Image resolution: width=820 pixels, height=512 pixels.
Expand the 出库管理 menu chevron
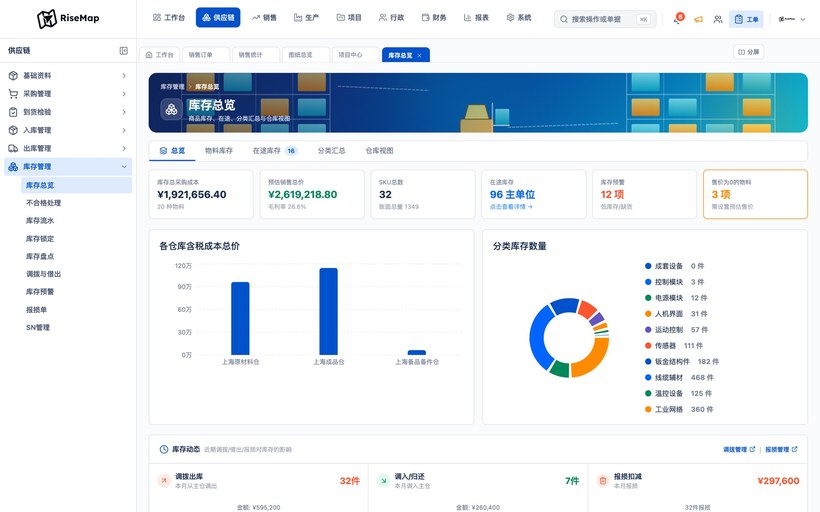tap(124, 149)
